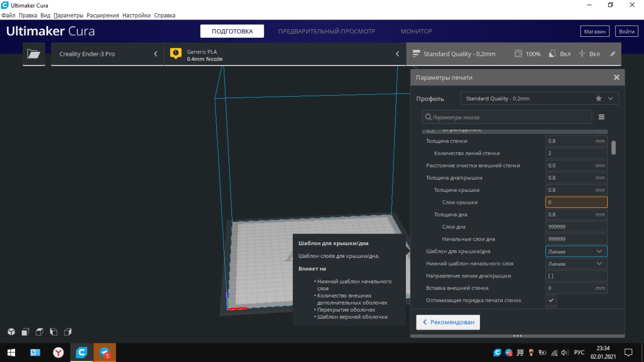Open the Telegram taskbar icon

[x=105, y=352]
